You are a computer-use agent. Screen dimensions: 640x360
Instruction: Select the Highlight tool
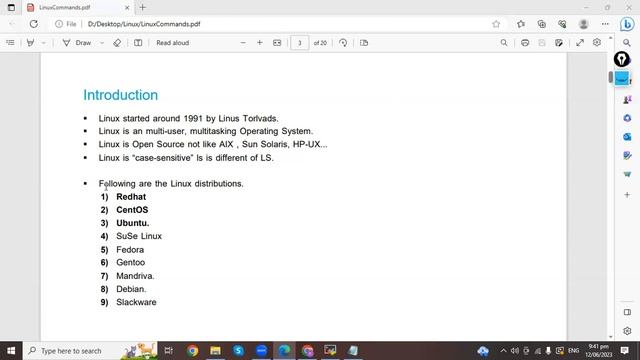pyautogui.click(x=30, y=42)
